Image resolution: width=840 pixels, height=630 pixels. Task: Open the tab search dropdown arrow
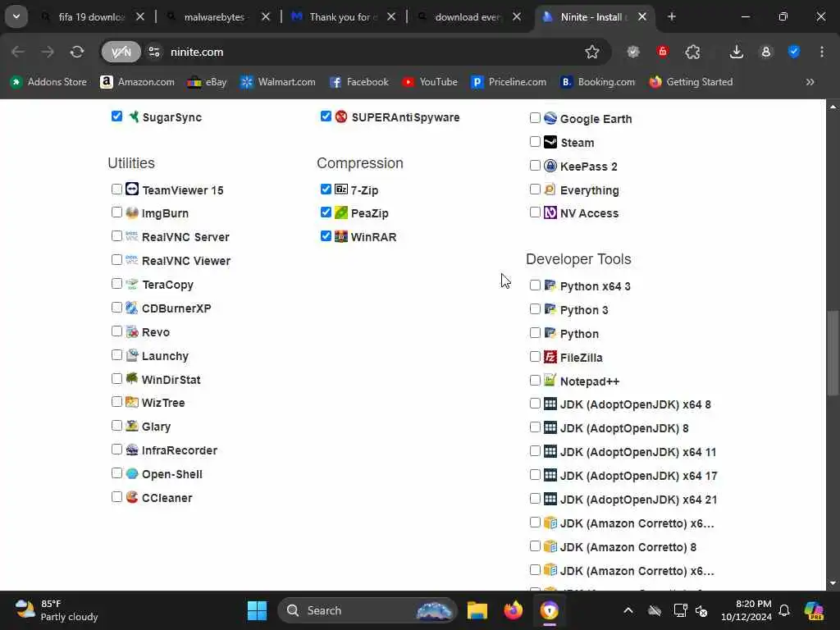[16, 16]
